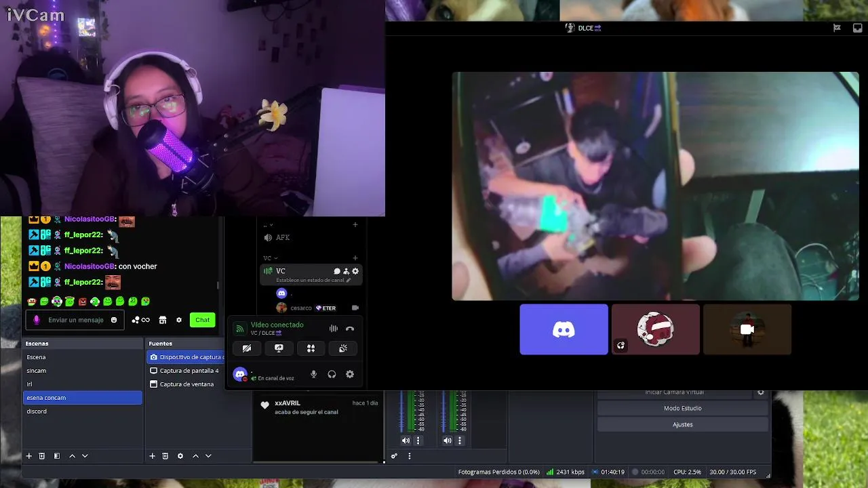This screenshot has height=488, width=868.
Task: Add a new scene in Escenas panel
Action: pos(28,456)
